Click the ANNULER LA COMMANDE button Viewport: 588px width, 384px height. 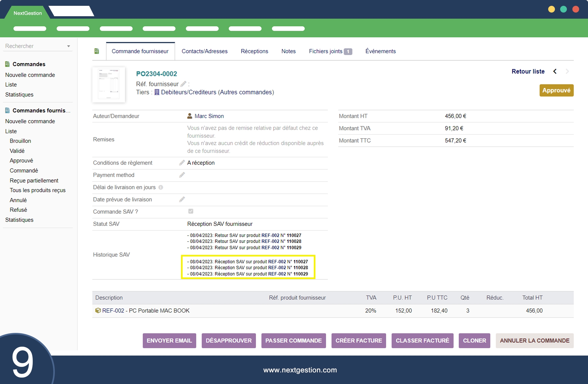(534, 341)
